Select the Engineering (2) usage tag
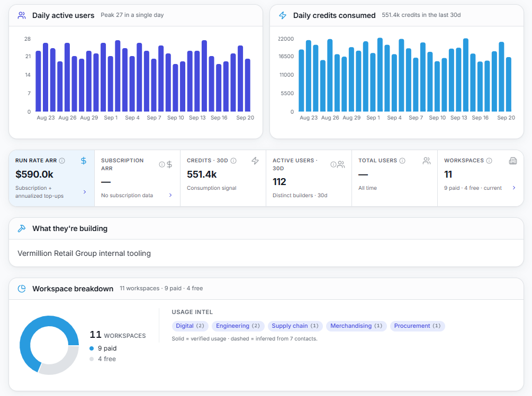 click(238, 326)
